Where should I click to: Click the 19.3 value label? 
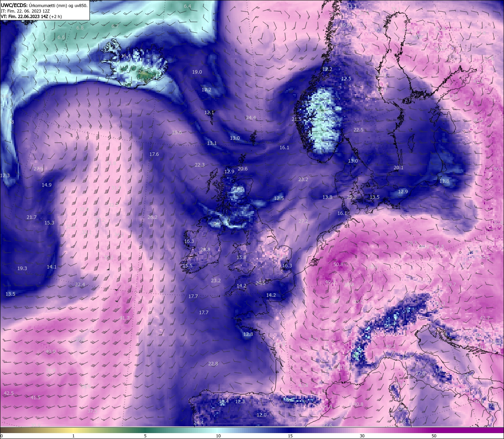click(x=22, y=269)
